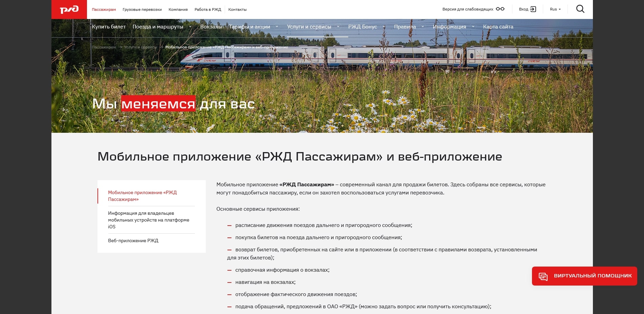
Task: Open the Rus language dropdown
Action: (555, 9)
